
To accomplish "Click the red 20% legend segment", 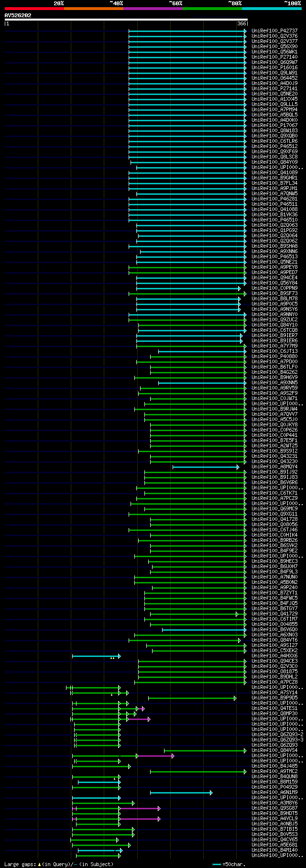I will click(34, 8).
